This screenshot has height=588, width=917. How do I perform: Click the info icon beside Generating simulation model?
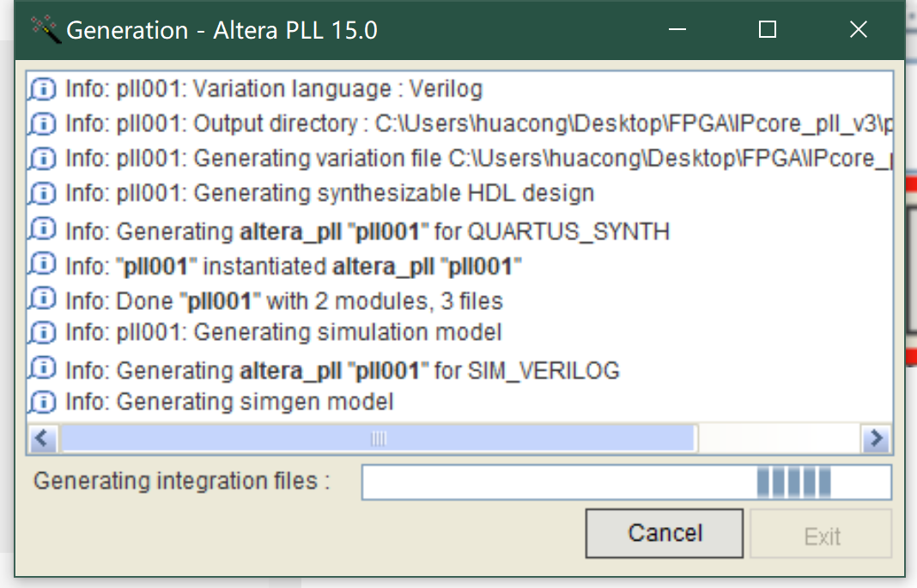tap(43, 332)
